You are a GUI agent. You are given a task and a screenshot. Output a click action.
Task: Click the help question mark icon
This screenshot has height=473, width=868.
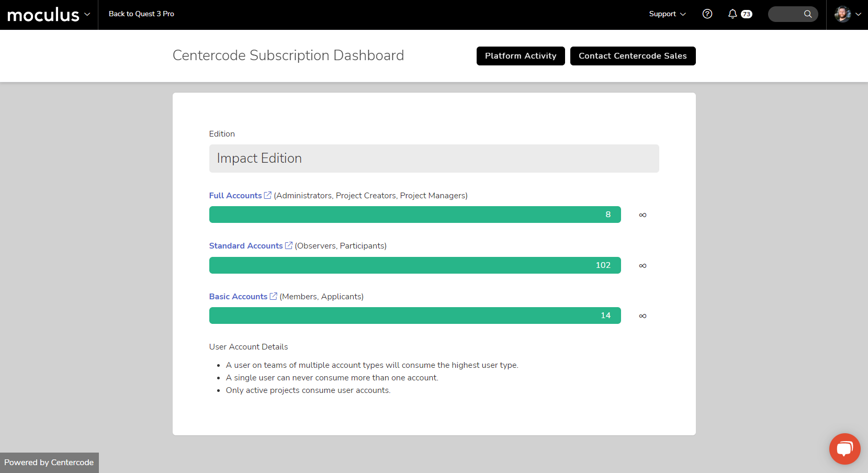pyautogui.click(x=707, y=14)
